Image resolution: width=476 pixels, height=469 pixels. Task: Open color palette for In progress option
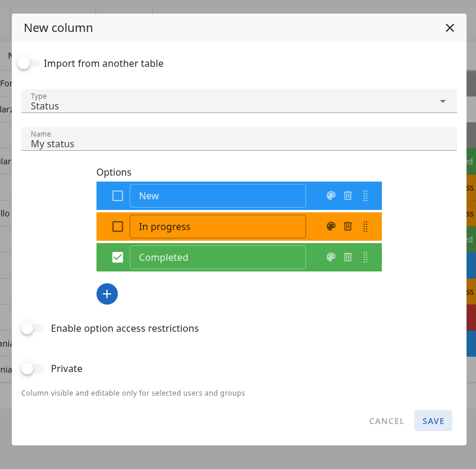(331, 226)
